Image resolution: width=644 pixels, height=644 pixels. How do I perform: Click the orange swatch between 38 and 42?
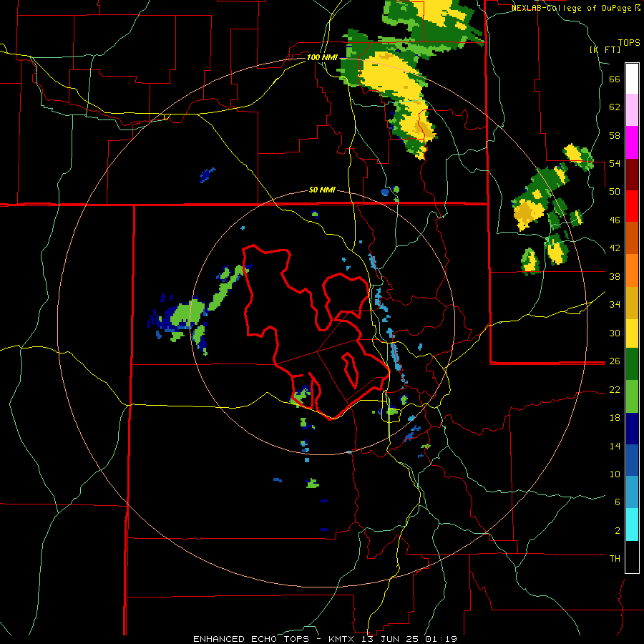tap(632, 270)
